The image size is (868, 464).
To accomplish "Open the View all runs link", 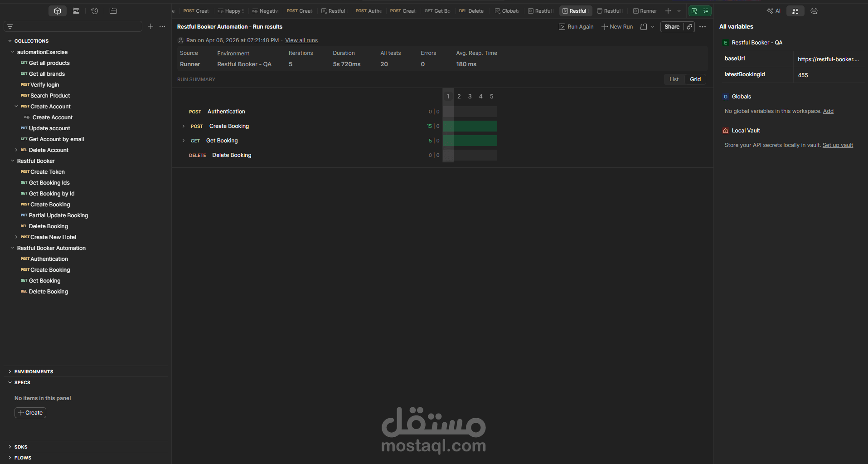I will pyautogui.click(x=301, y=40).
